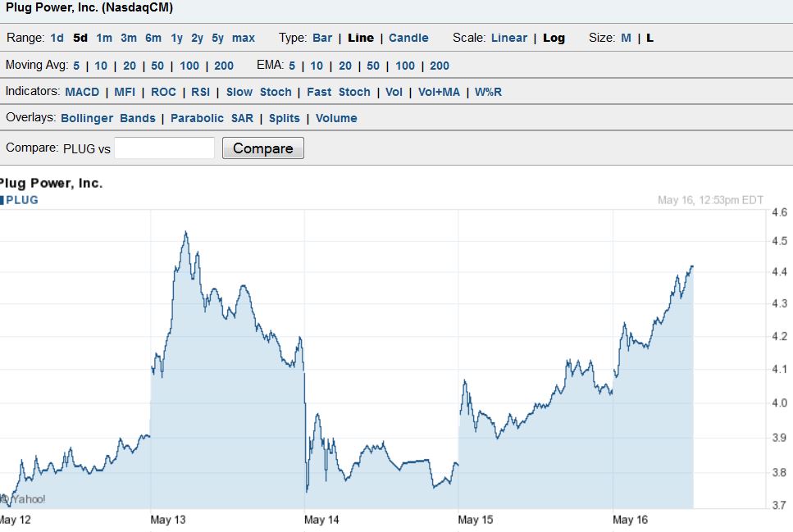The image size is (793, 532).
Task: Change the chart type to Bar
Action: [x=322, y=38]
